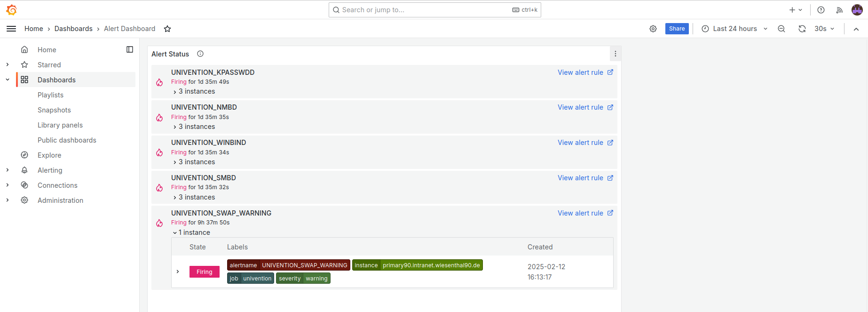Click the fire icon for UNIVENTION_NMBD

(x=159, y=118)
